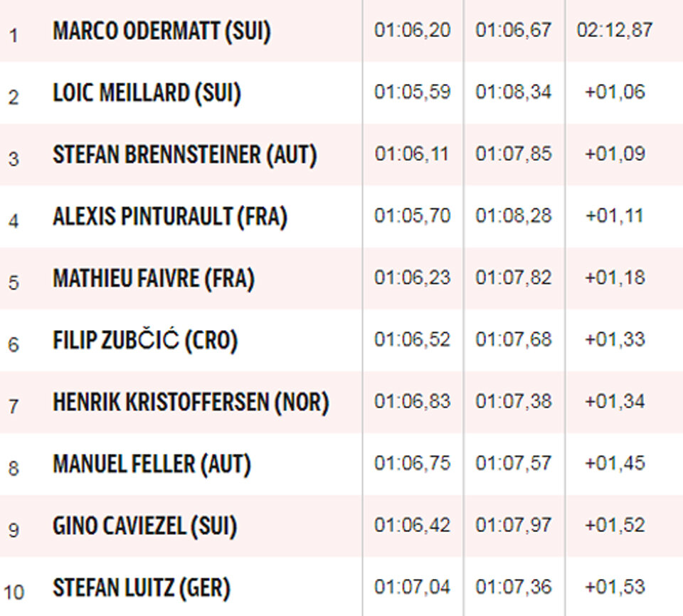Viewport: 683px width, 616px height.
Task: Click Mathieu Faivre (FRA) name
Action: click(x=154, y=279)
